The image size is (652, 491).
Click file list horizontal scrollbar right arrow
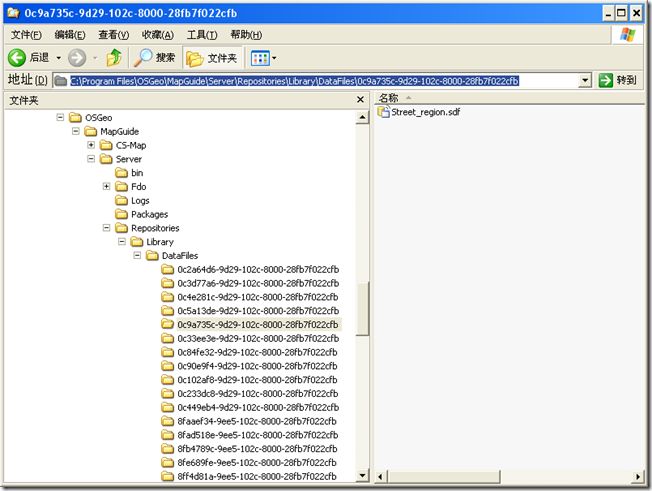(637, 477)
